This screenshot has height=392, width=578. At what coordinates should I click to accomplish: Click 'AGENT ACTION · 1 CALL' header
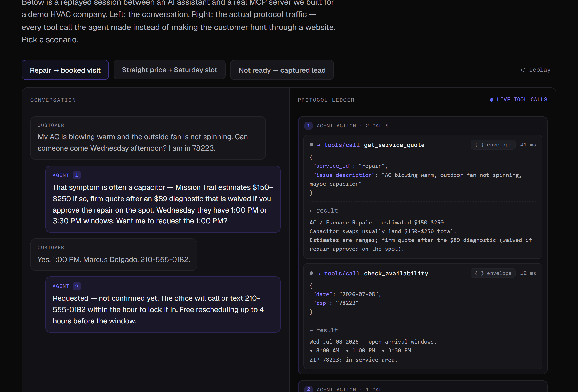click(x=351, y=389)
